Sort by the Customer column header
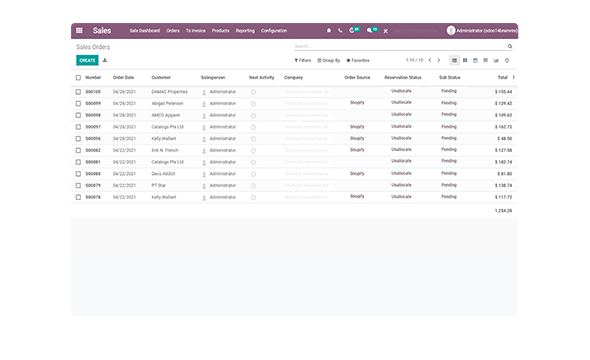The width and height of the screenshot is (590, 360). tap(161, 77)
